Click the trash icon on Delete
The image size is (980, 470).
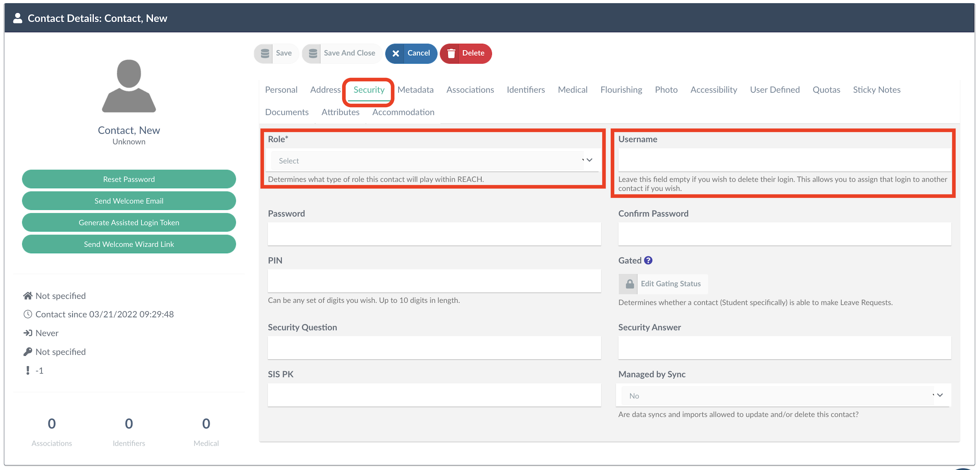point(451,53)
